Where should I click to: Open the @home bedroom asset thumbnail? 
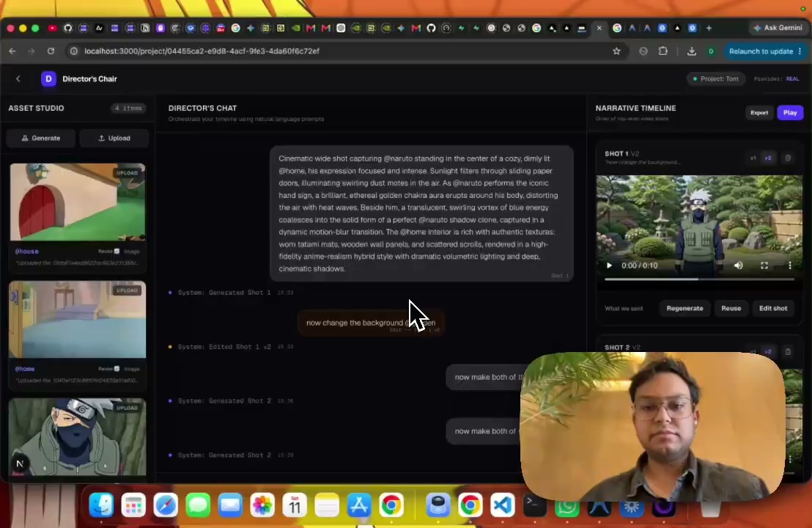[x=78, y=320]
